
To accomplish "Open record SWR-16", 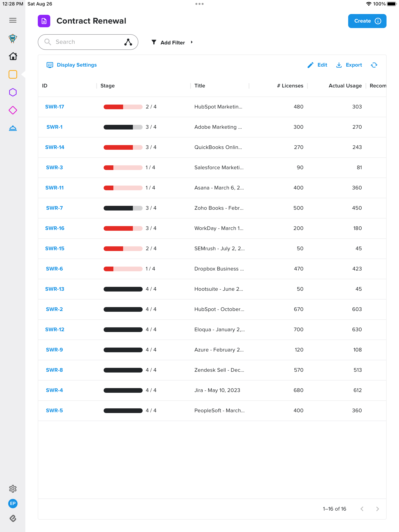I will [55, 228].
